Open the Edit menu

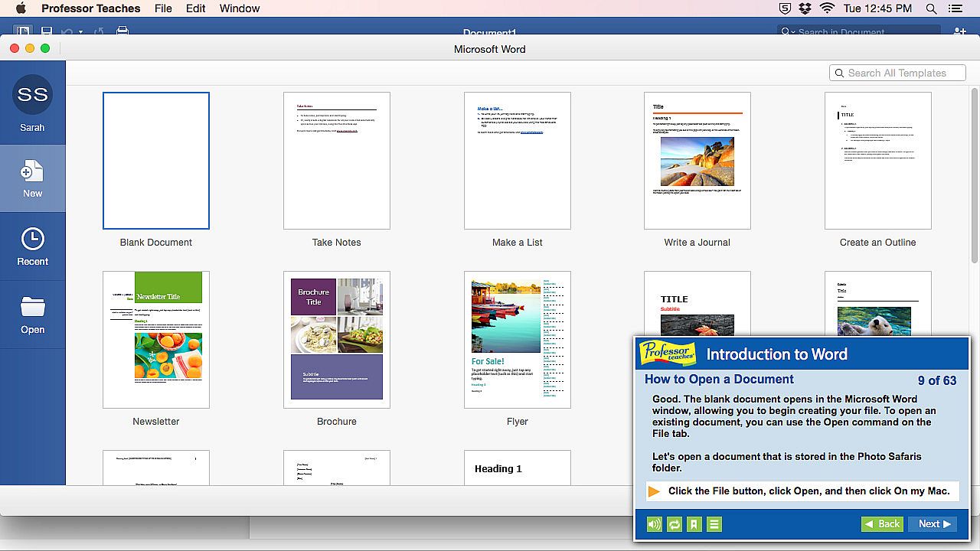196,8
